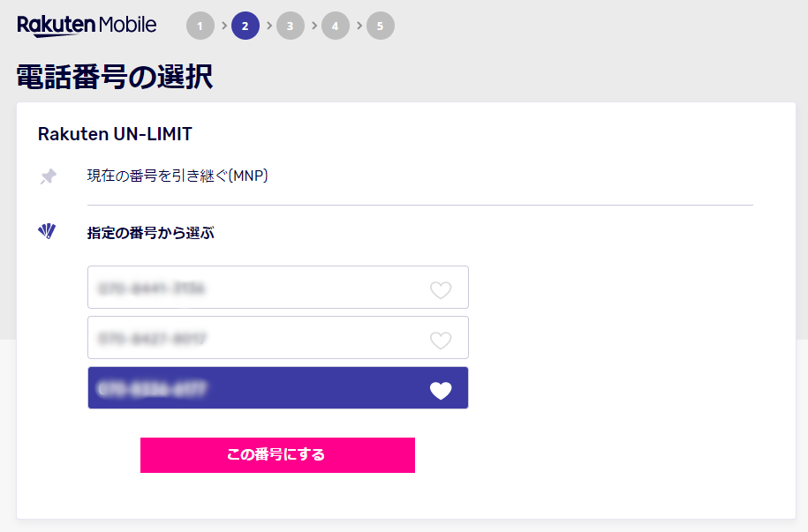
Task: Click the chevron between steps 4 and 5
Action: coord(359,26)
